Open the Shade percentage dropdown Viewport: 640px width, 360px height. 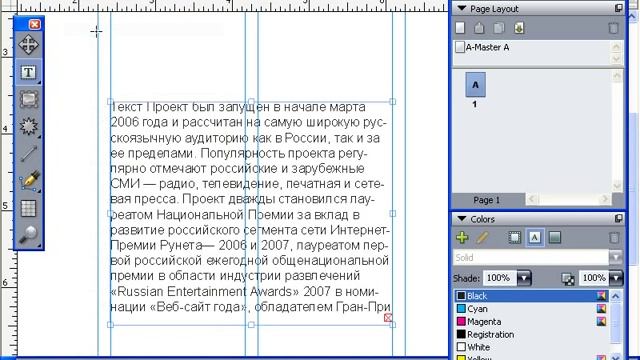(x=524, y=278)
